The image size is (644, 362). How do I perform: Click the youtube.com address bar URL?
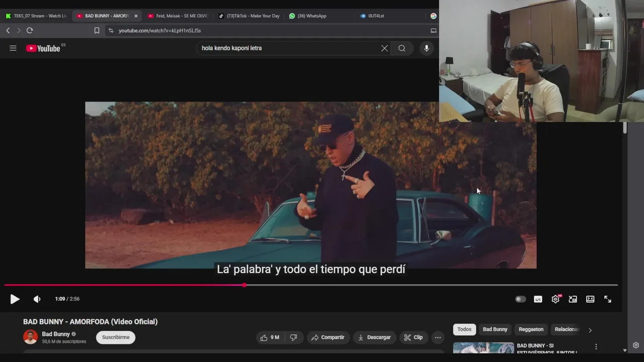click(159, 31)
